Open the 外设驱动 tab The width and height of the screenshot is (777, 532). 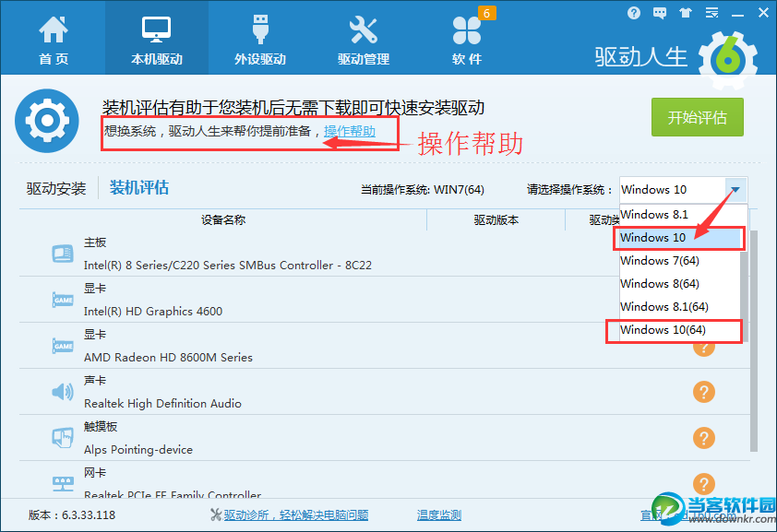[x=260, y=40]
